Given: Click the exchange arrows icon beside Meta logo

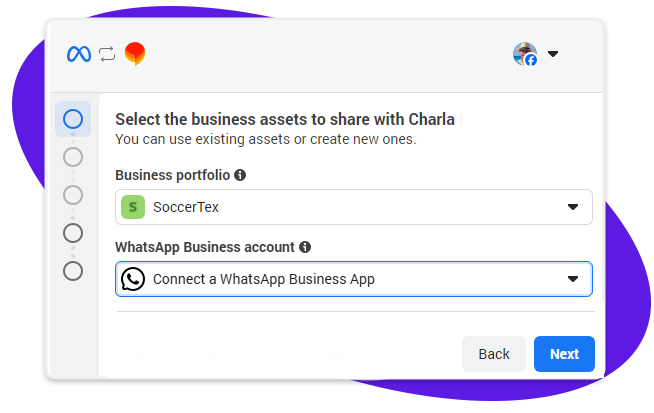Looking at the screenshot, I should tap(107, 54).
